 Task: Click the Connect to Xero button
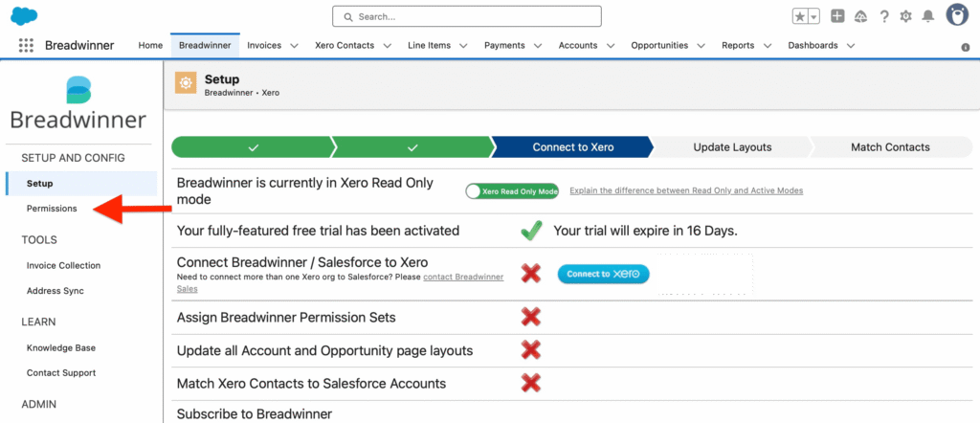[603, 274]
